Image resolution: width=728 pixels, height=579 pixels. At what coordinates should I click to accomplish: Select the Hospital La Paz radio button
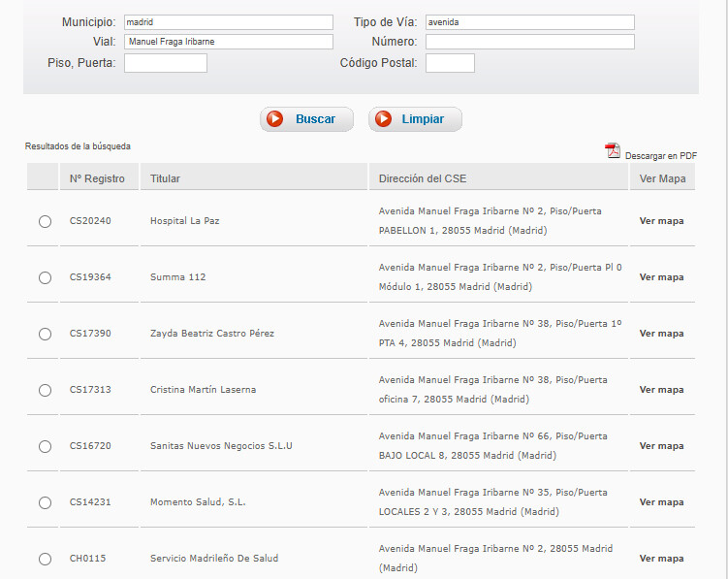tap(45, 221)
